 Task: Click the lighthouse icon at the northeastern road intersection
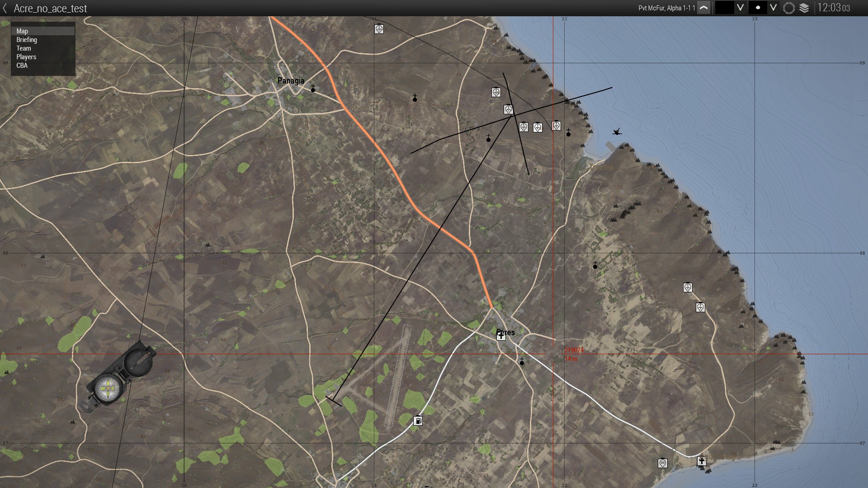tap(509, 109)
